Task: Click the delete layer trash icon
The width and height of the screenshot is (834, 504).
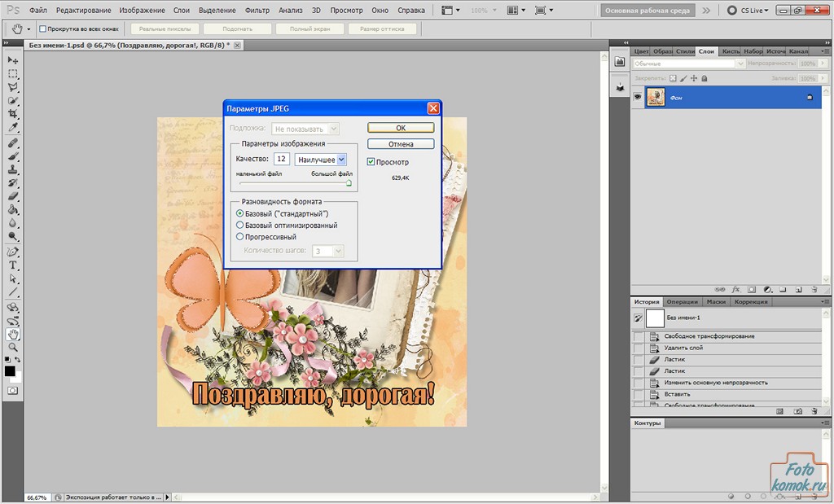Action: (814, 289)
